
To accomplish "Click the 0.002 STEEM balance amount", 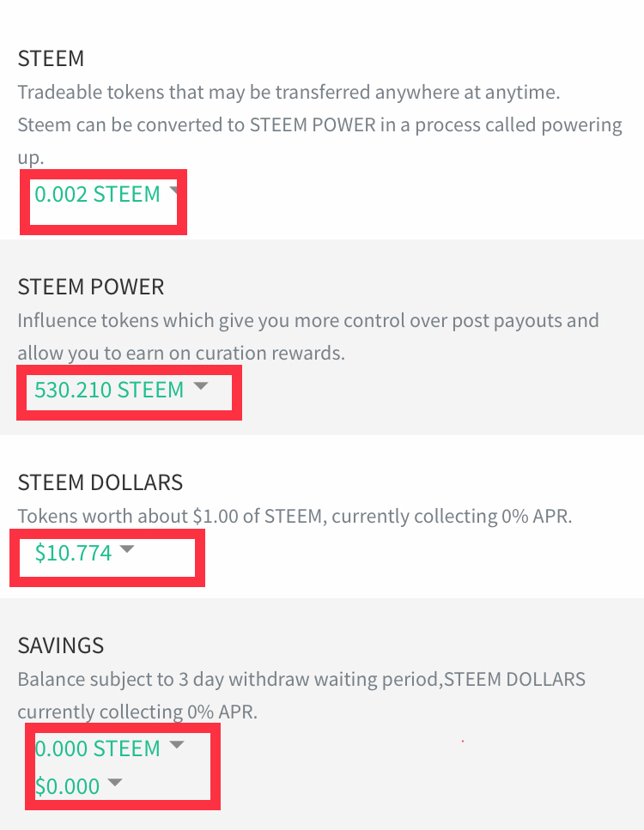I will point(97,194).
